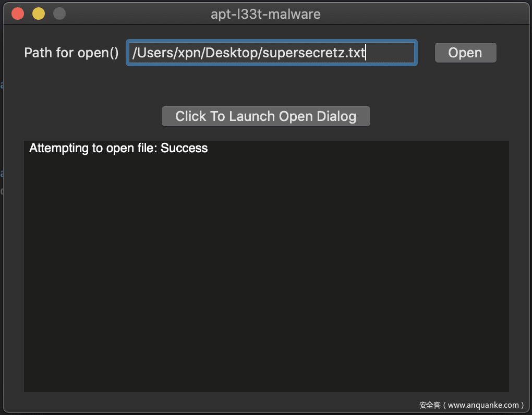Focus the path text input field
Screen dimensions: 532x415
271,53
